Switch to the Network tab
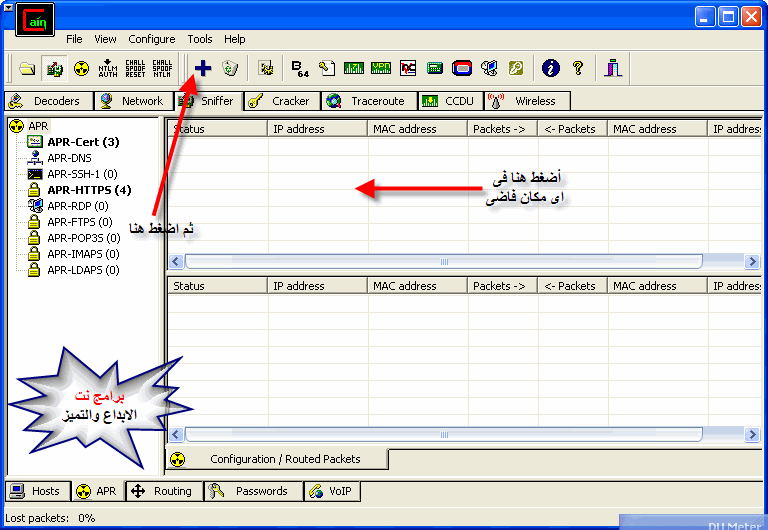The image size is (768, 530). point(133,101)
